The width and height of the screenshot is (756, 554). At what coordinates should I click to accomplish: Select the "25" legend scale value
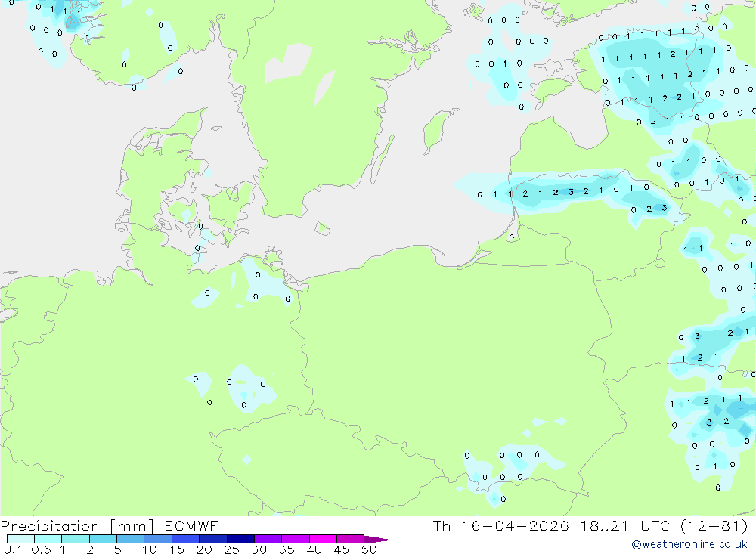(x=231, y=549)
